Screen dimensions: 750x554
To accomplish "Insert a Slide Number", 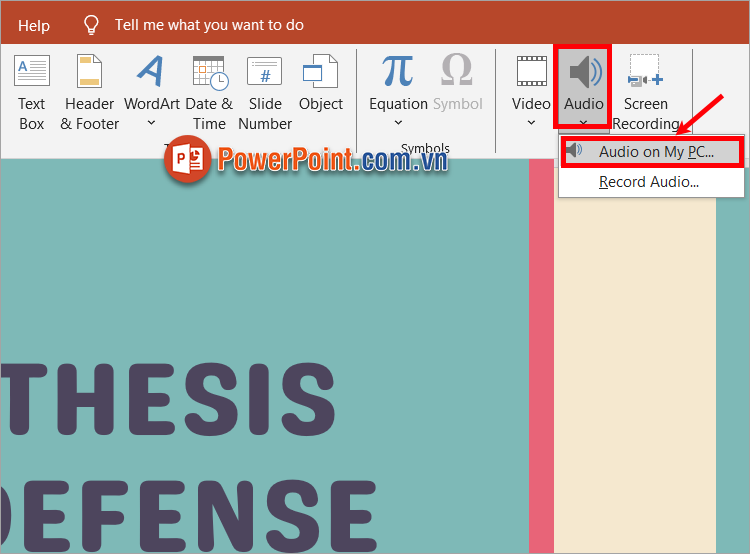I will (x=265, y=92).
